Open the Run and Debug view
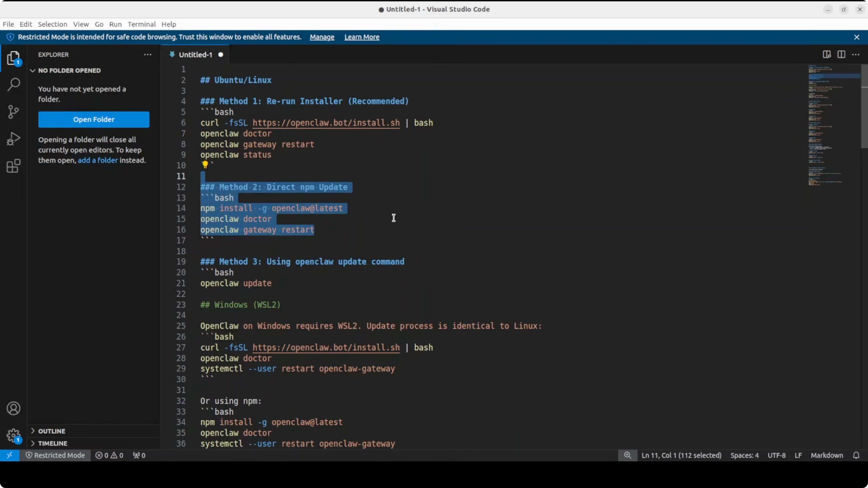This screenshot has width=868, height=488. [x=13, y=138]
